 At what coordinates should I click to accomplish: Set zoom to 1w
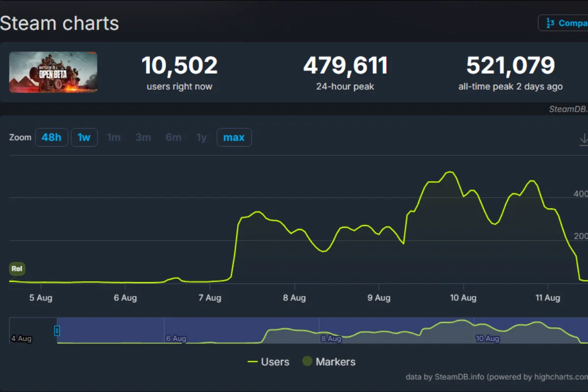click(x=84, y=137)
